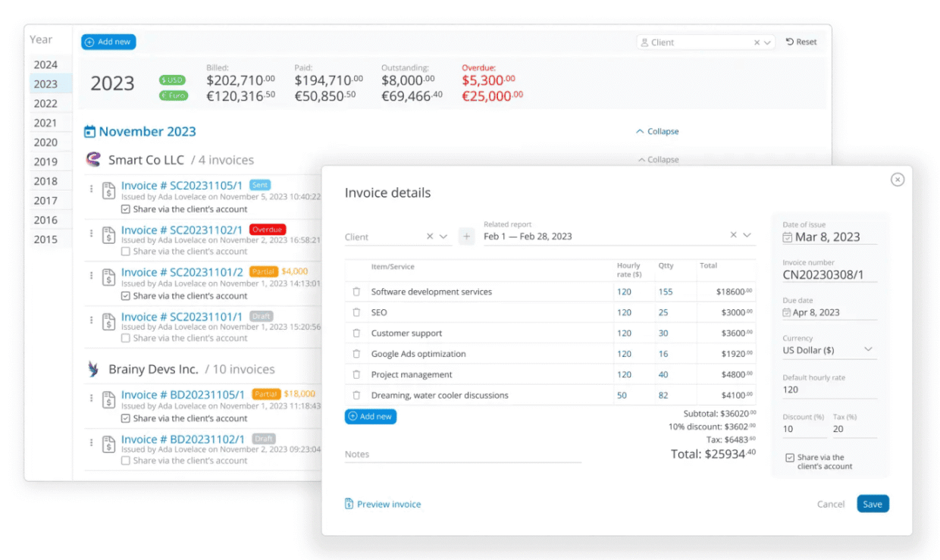Click calendar icon beside Date of issue

point(788,237)
